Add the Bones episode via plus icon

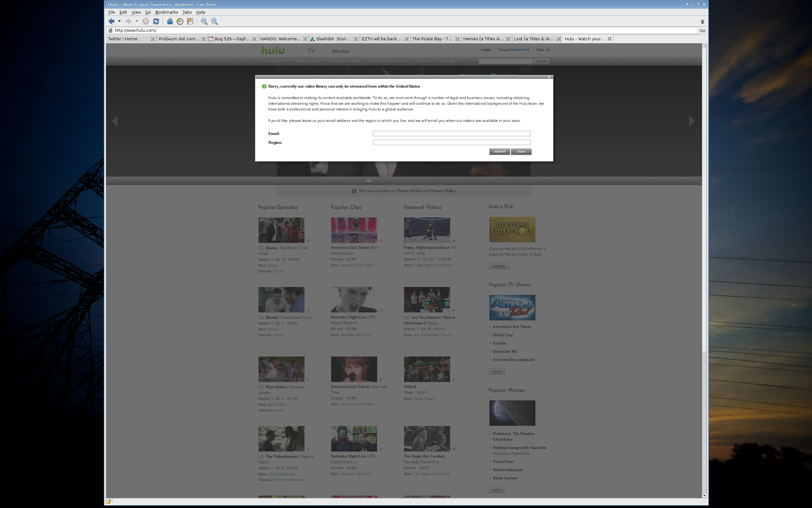tap(308, 241)
